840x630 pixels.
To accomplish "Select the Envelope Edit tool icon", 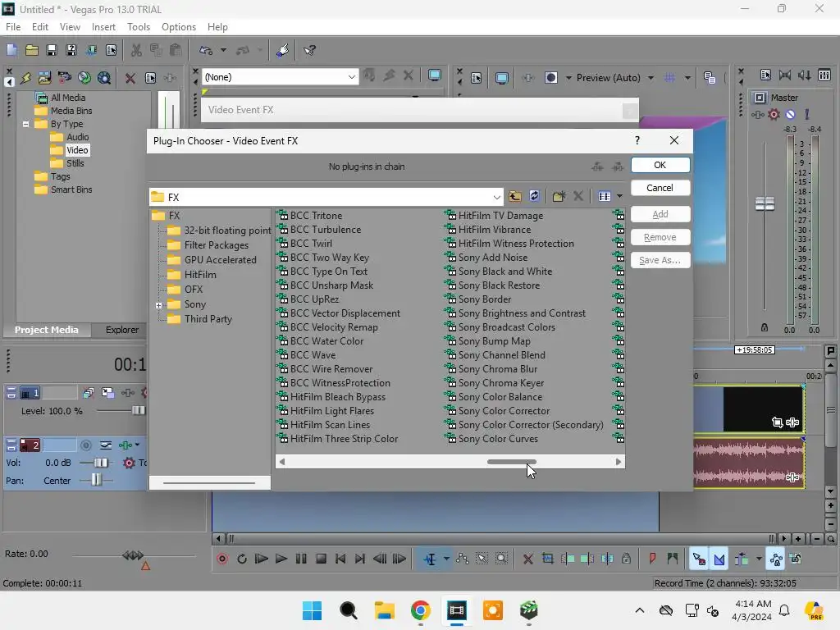I will tap(463, 559).
